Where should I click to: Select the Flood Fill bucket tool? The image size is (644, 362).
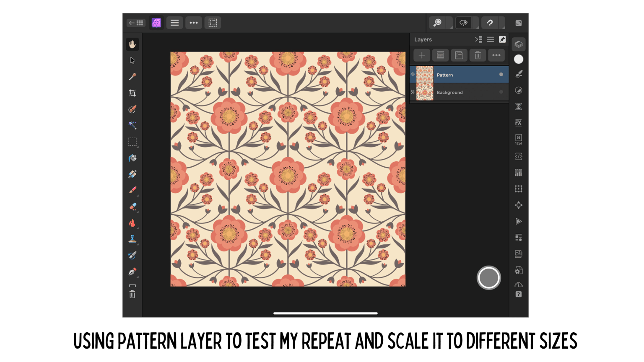[132, 158]
